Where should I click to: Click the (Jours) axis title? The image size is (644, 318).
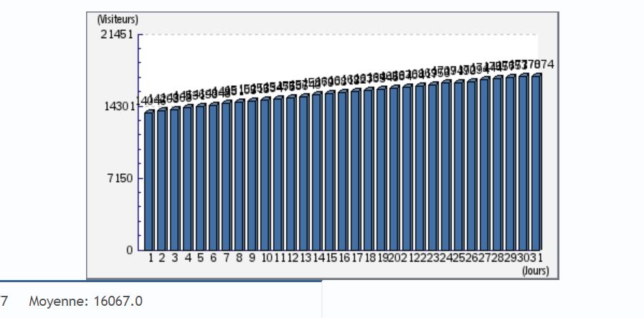(536, 271)
